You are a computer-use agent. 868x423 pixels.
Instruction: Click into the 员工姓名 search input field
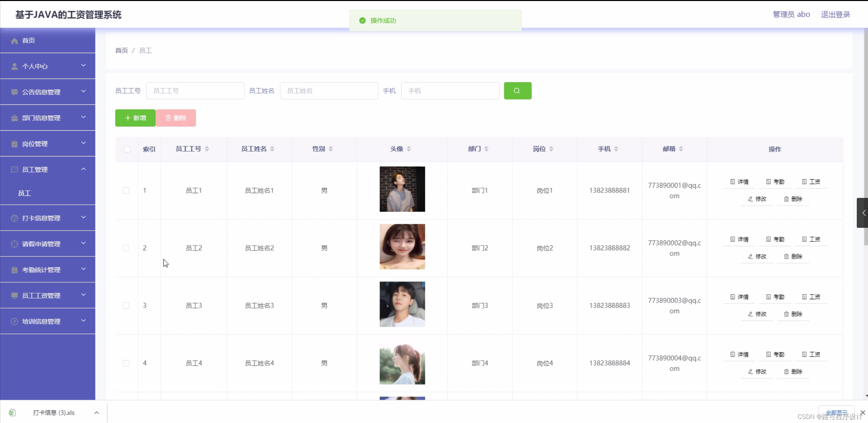329,91
